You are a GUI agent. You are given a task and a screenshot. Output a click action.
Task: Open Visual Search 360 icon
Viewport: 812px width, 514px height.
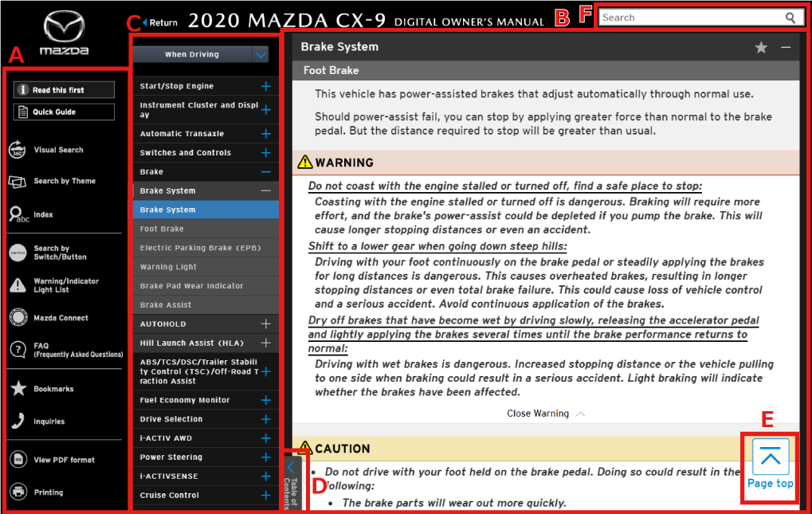point(18,150)
